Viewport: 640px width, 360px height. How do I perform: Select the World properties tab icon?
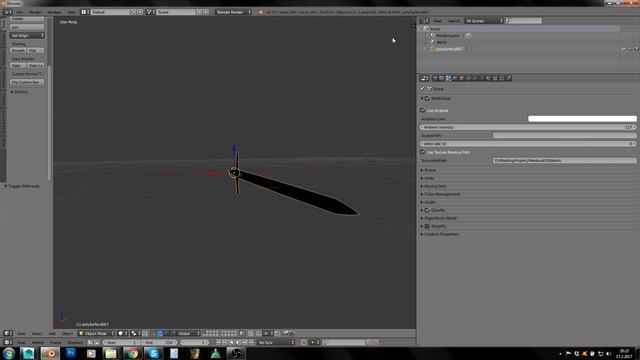(x=455, y=78)
